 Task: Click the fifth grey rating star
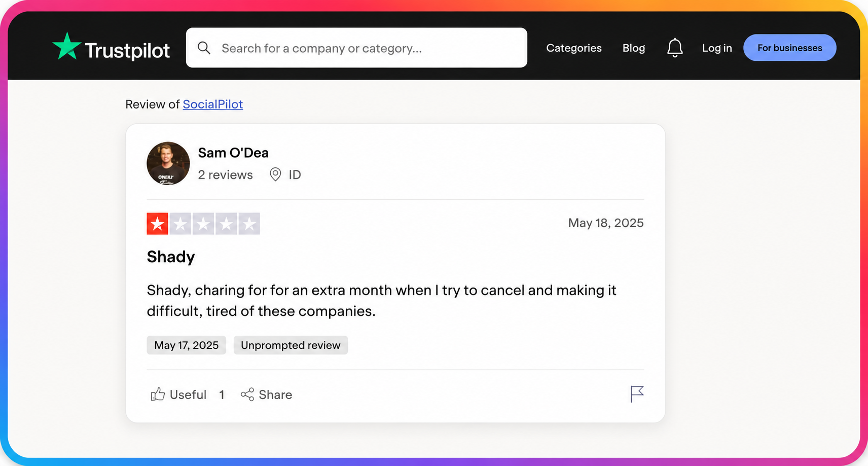(249, 224)
